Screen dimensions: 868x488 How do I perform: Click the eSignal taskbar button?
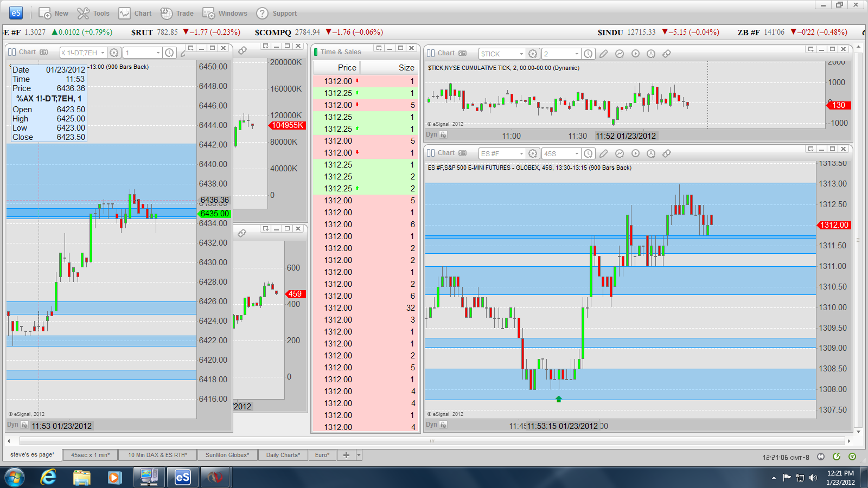point(182,478)
